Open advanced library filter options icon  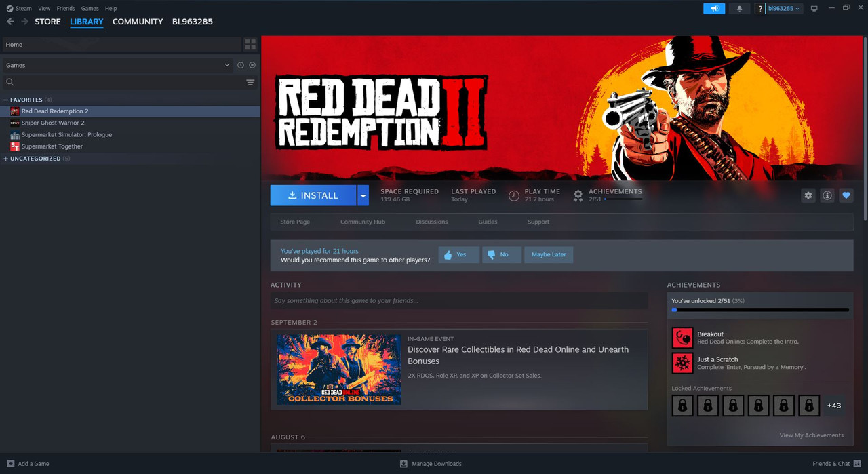pyautogui.click(x=250, y=82)
